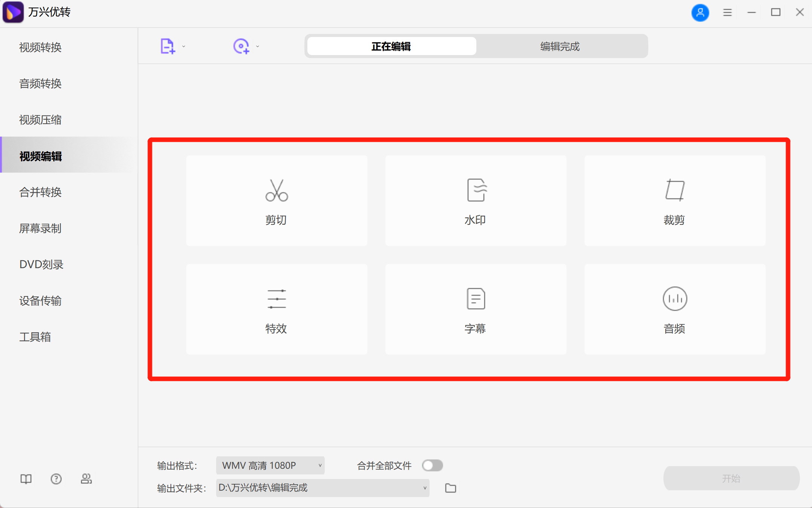Open the 特效 (Effects) editor

(276, 309)
